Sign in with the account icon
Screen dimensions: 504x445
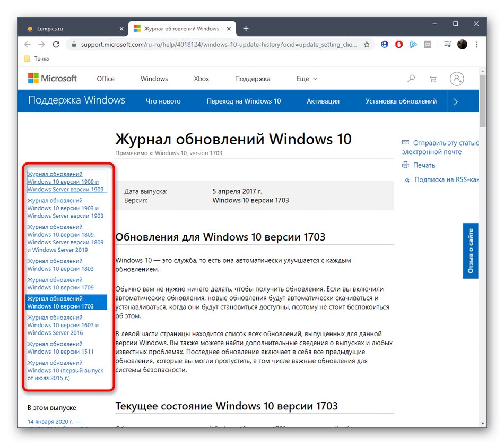click(457, 79)
